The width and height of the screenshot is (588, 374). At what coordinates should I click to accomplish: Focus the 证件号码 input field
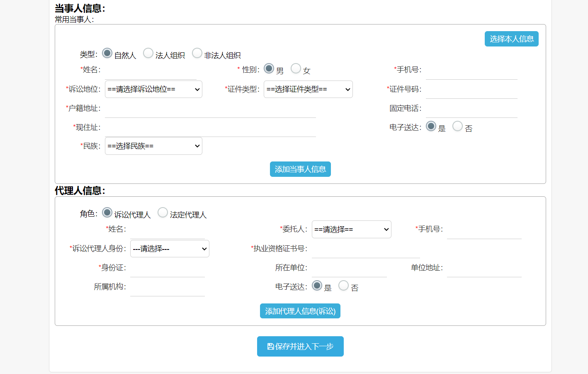[471, 90]
